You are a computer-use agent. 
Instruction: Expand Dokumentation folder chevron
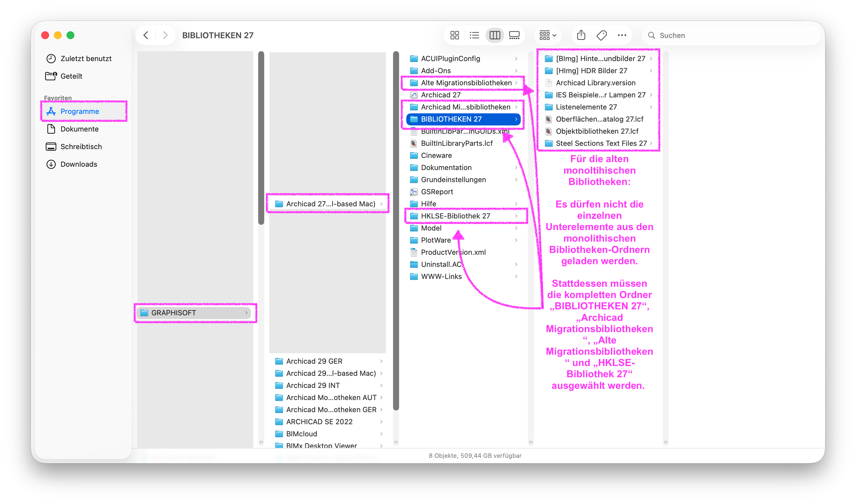[x=516, y=168]
